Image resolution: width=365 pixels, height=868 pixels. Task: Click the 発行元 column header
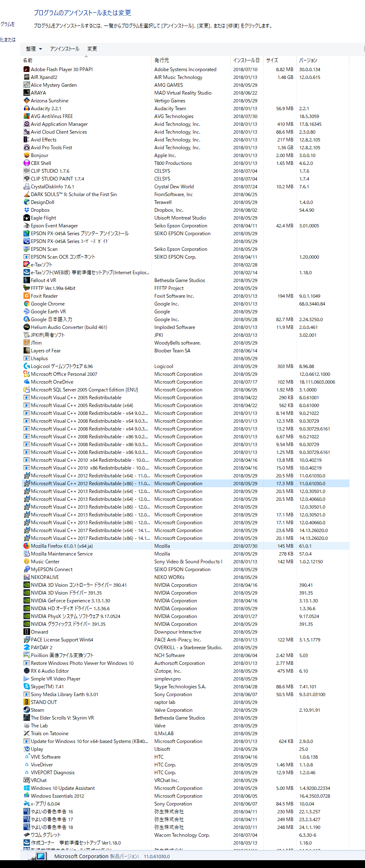[162, 60]
